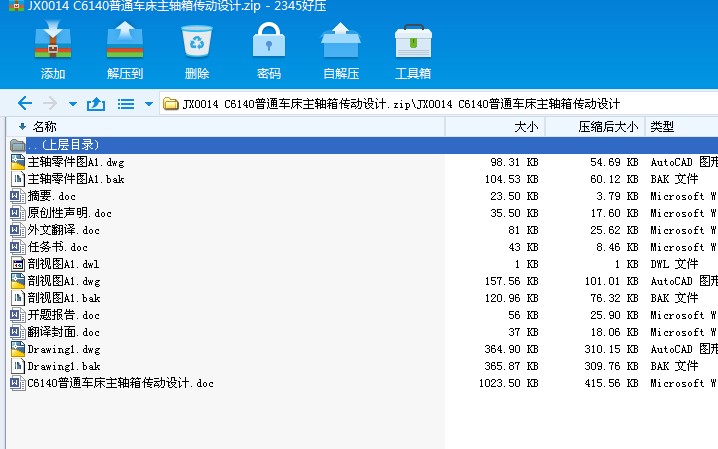718x449 pixels.
Task: Click the 解压到 (Extract to) icon
Action: 125,40
